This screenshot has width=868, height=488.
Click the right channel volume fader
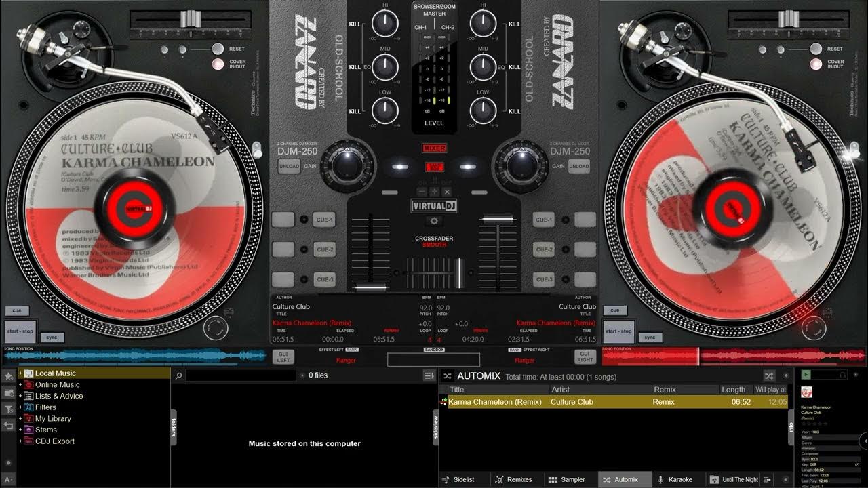click(x=498, y=218)
